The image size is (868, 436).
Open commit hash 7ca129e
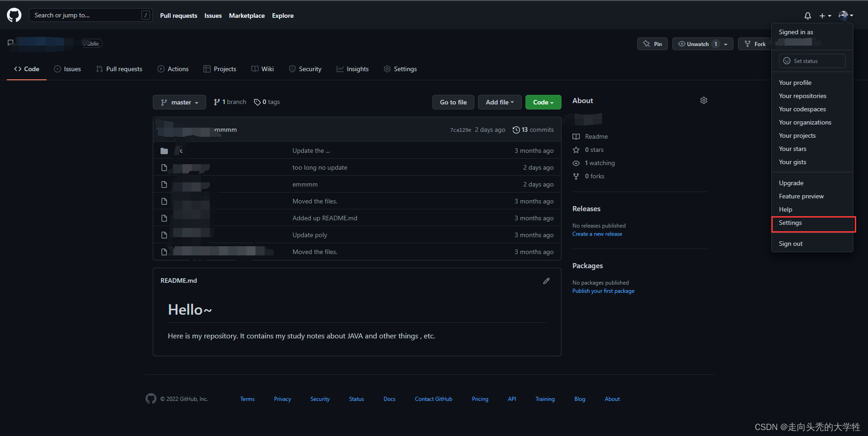click(x=460, y=130)
